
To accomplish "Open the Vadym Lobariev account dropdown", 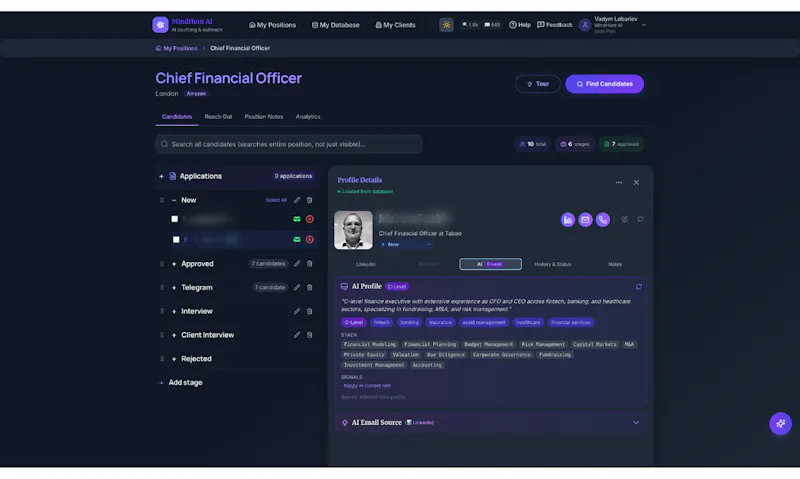I will point(613,24).
